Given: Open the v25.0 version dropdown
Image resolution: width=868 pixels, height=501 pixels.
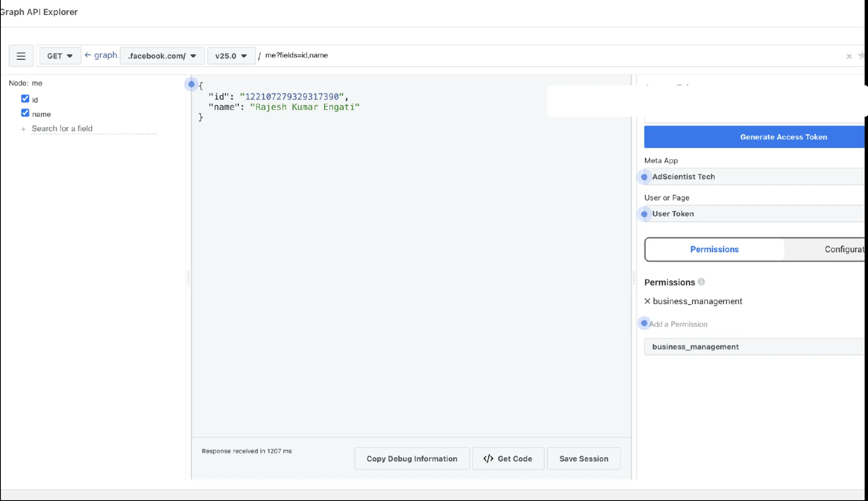Looking at the screenshot, I should click(x=231, y=56).
